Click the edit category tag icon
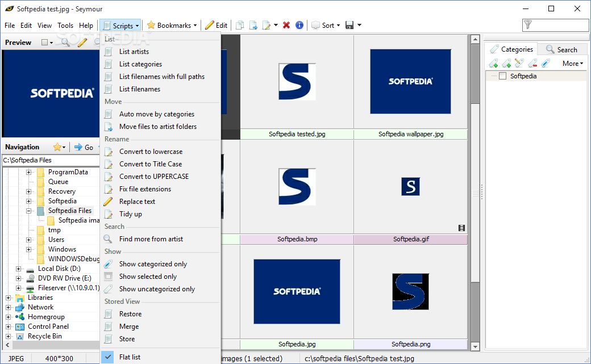This screenshot has height=364, width=591. tap(519, 63)
